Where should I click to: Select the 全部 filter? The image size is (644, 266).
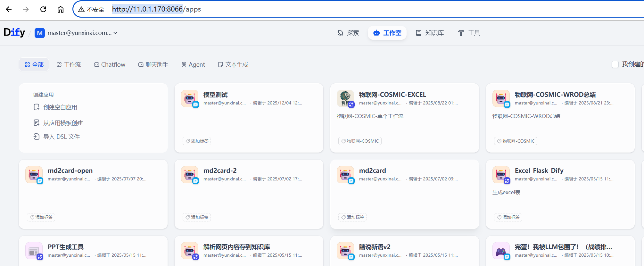click(x=34, y=64)
